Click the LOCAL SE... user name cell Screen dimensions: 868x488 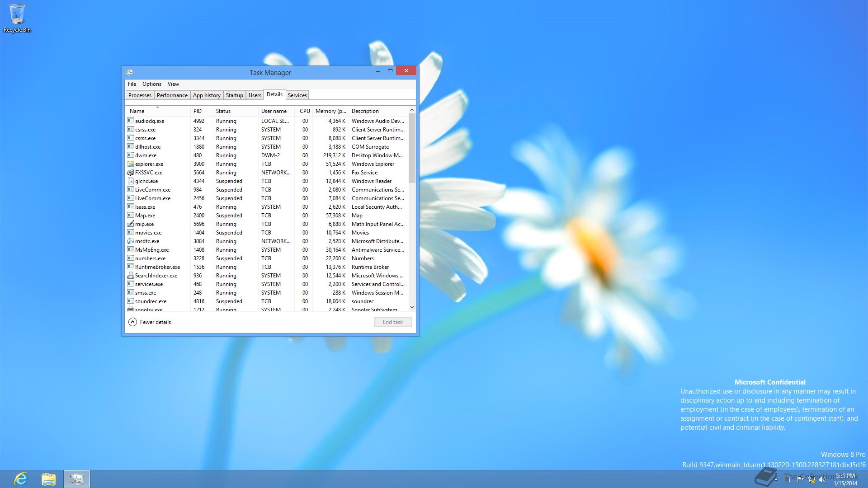[x=275, y=121]
